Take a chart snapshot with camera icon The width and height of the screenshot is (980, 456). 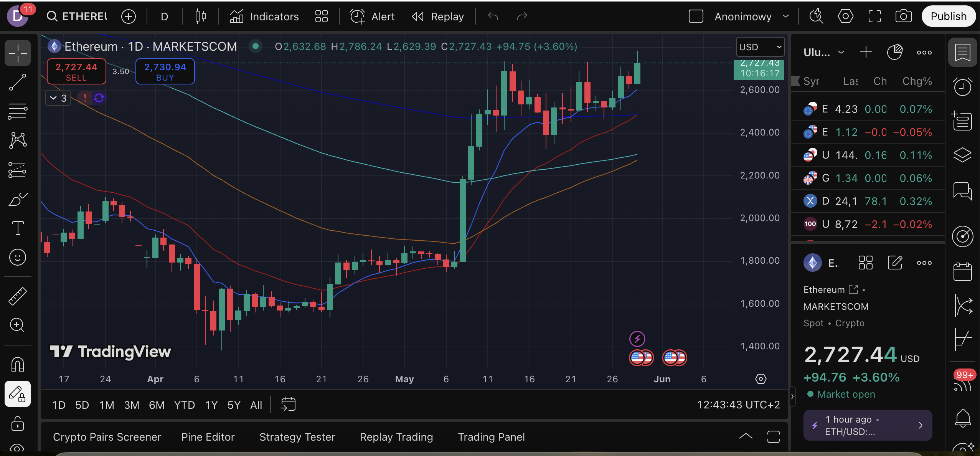903,17
